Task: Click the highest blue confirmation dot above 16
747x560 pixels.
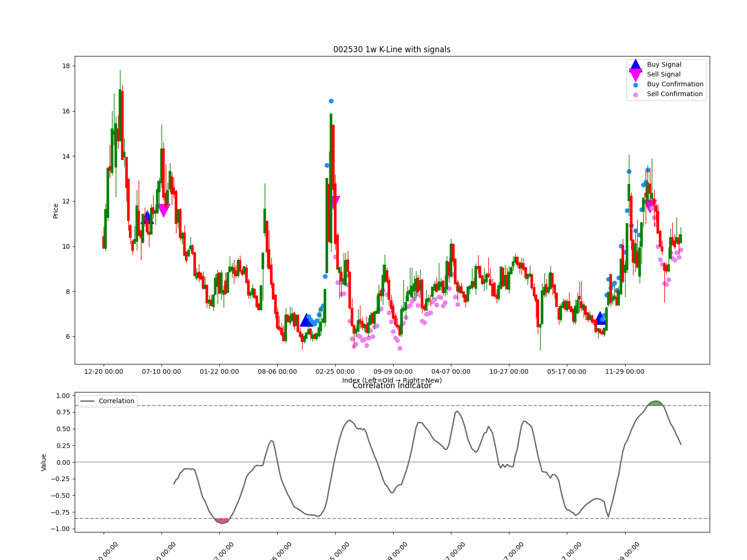Action: coord(331,101)
